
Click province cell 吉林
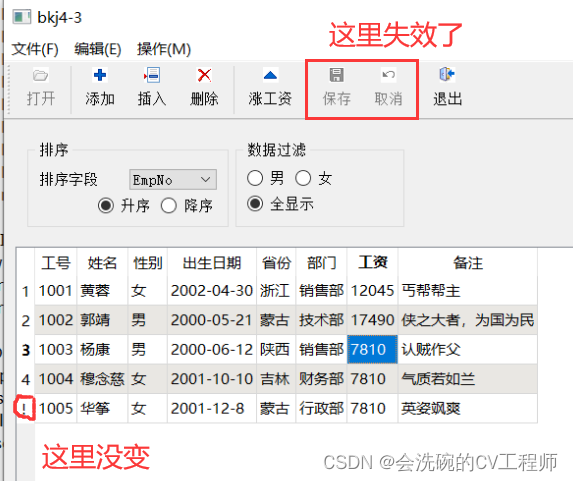pos(276,379)
